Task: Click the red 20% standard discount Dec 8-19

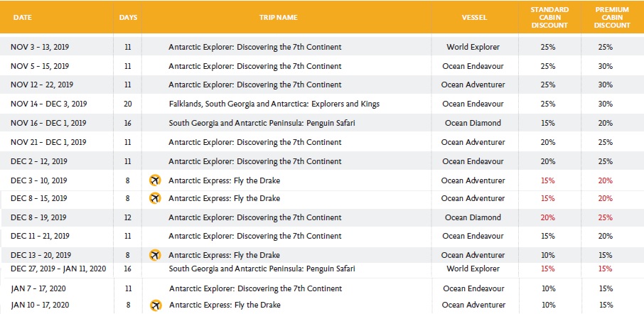Action: click(547, 217)
